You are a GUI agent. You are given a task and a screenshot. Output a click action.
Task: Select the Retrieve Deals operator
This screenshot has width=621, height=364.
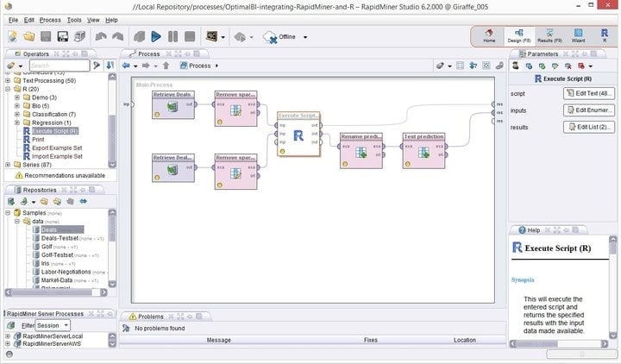coord(173,104)
